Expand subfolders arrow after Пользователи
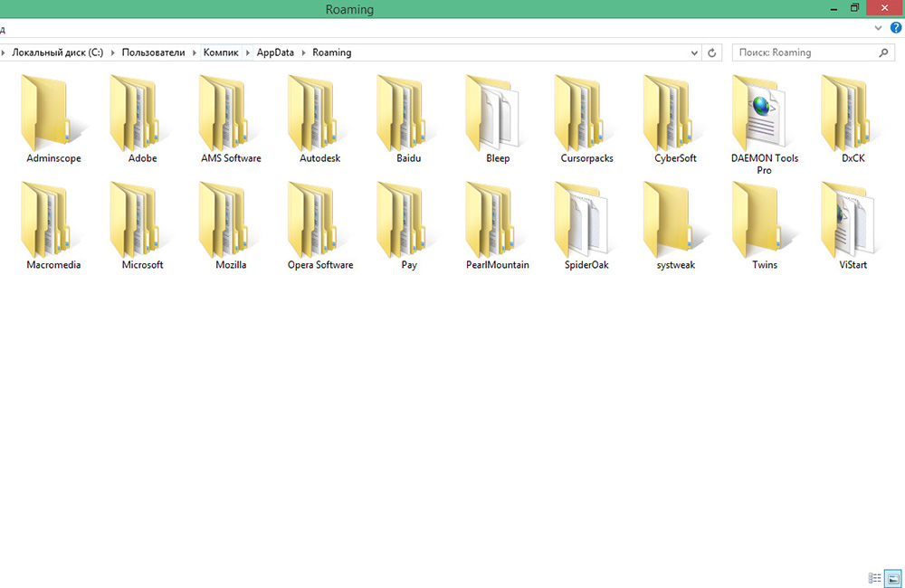Viewport: 905px width, 588px height. coord(195,52)
